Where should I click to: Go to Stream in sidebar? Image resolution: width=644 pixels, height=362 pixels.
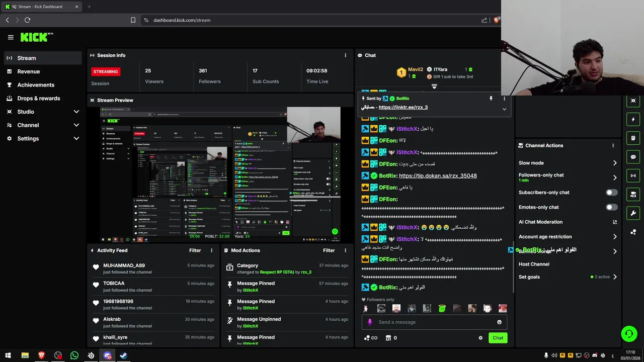(x=43, y=58)
